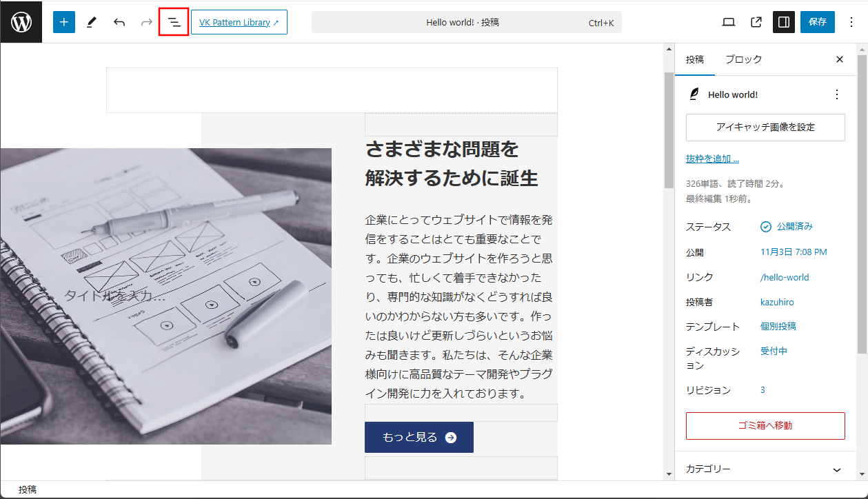Open the Document Overview list icon
Screen dimensions: 868x499
(174, 22)
